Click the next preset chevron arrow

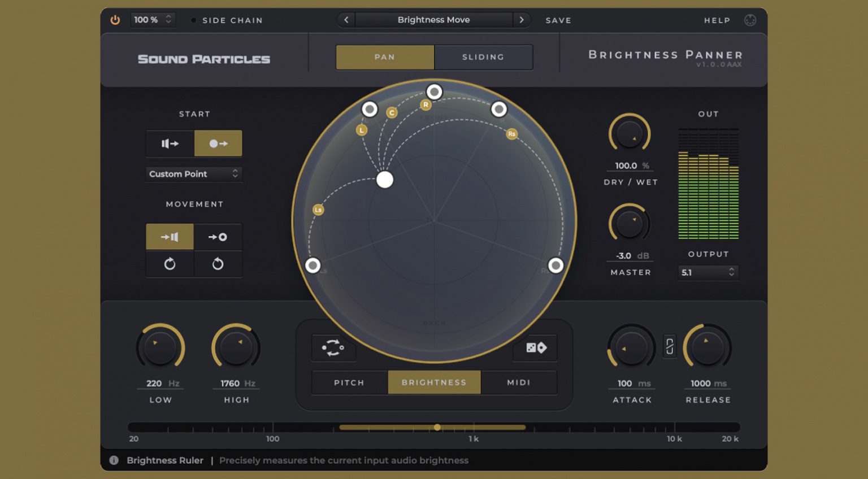[x=522, y=20]
